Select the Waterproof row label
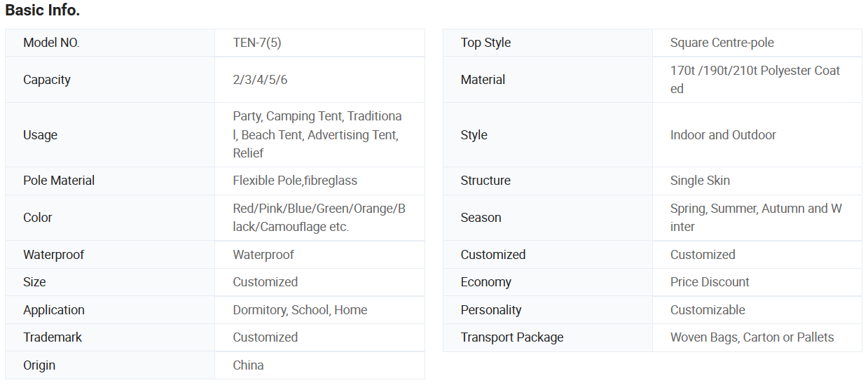 (53, 255)
